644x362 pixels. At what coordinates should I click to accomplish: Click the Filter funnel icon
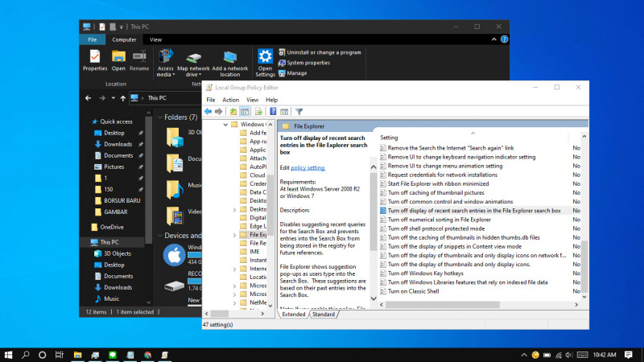coord(299,112)
